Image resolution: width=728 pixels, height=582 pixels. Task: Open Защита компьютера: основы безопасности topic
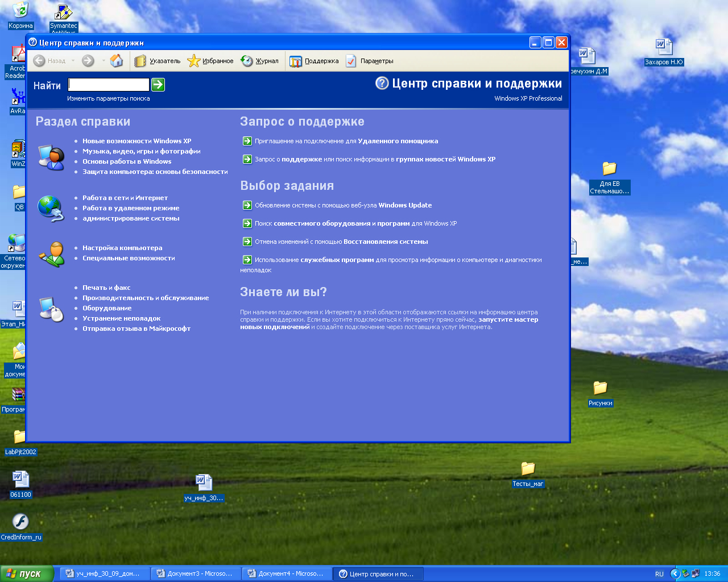155,172
